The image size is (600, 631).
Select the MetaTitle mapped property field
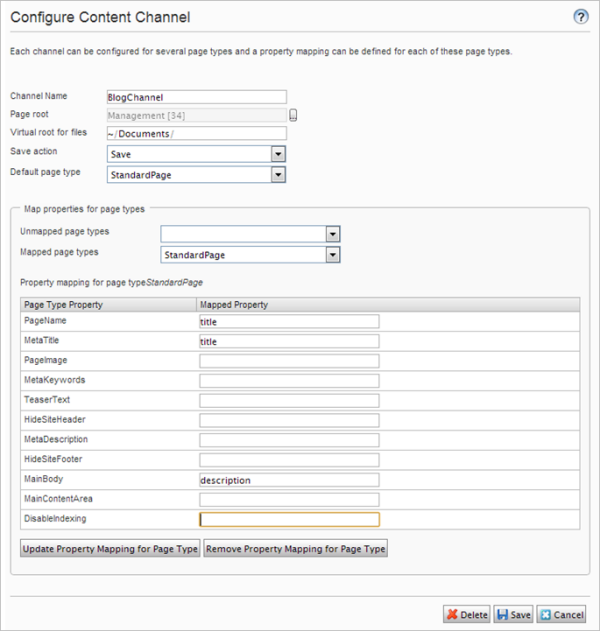[x=289, y=341]
